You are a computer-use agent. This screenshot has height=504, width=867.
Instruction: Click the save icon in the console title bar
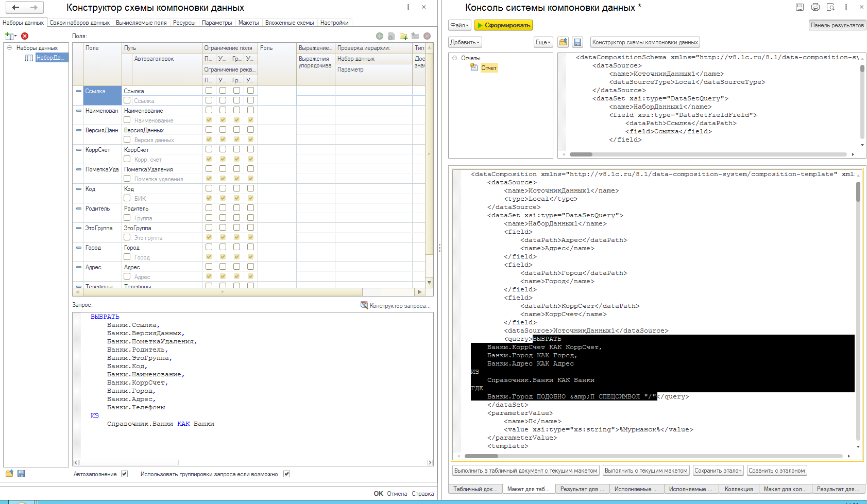tap(800, 7)
